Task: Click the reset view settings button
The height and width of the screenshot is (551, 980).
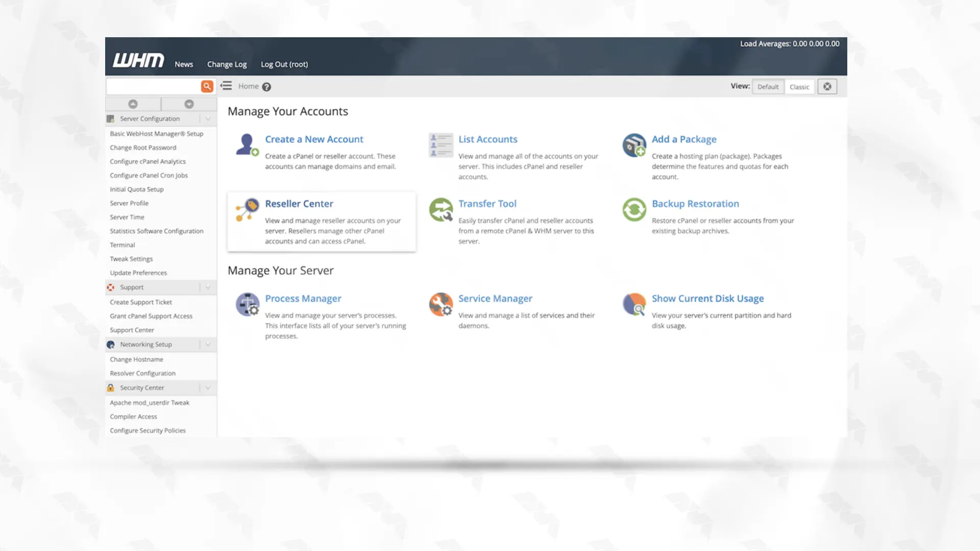Action: (x=827, y=86)
